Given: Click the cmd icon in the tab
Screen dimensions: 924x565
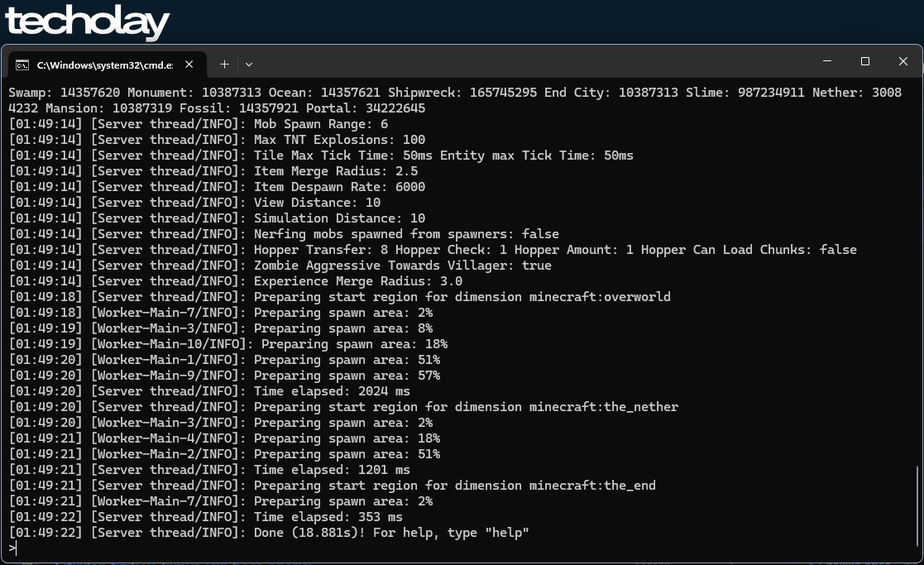Looking at the screenshot, I should (22, 65).
